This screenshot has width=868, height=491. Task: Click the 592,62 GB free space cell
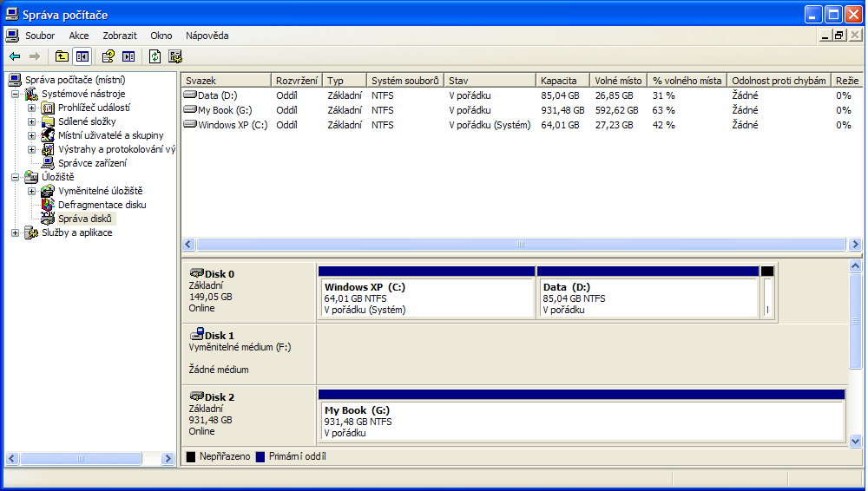pyautogui.click(x=616, y=110)
